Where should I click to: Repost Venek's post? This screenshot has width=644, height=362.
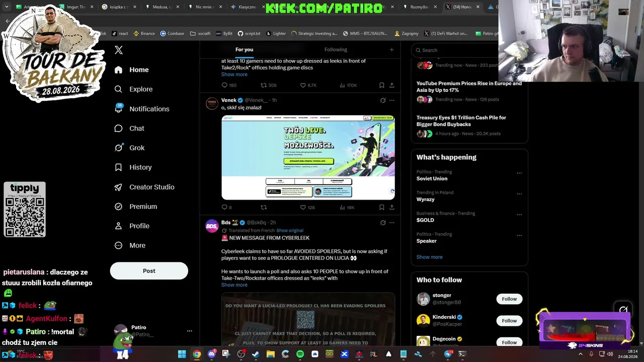[264, 207]
